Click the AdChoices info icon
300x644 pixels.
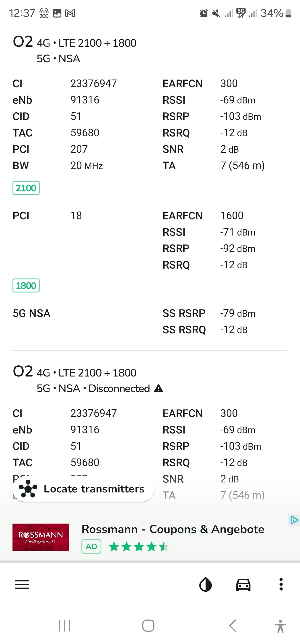[x=294, y=520]
